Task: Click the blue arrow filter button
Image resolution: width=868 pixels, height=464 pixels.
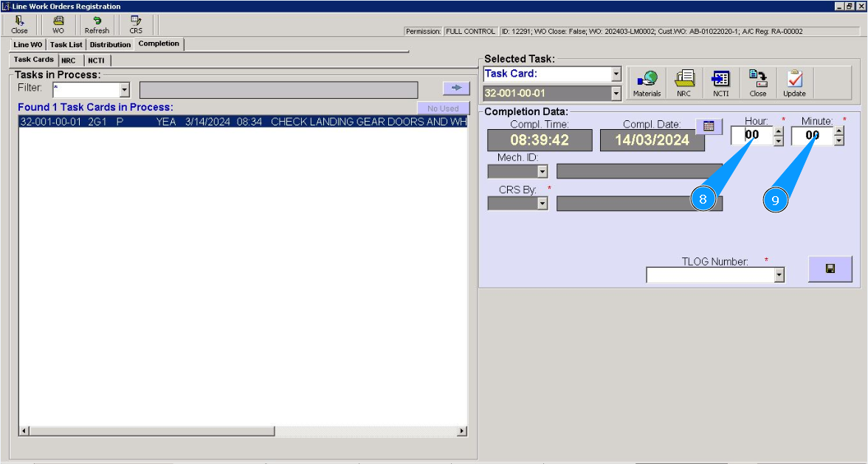Action: (x=456, y=88)
